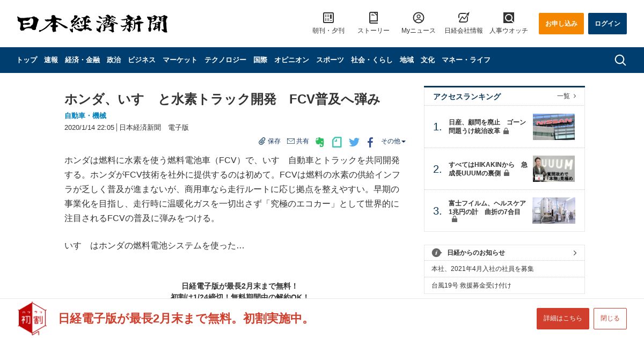Select the 速報 navigation item

pos(51,60)
